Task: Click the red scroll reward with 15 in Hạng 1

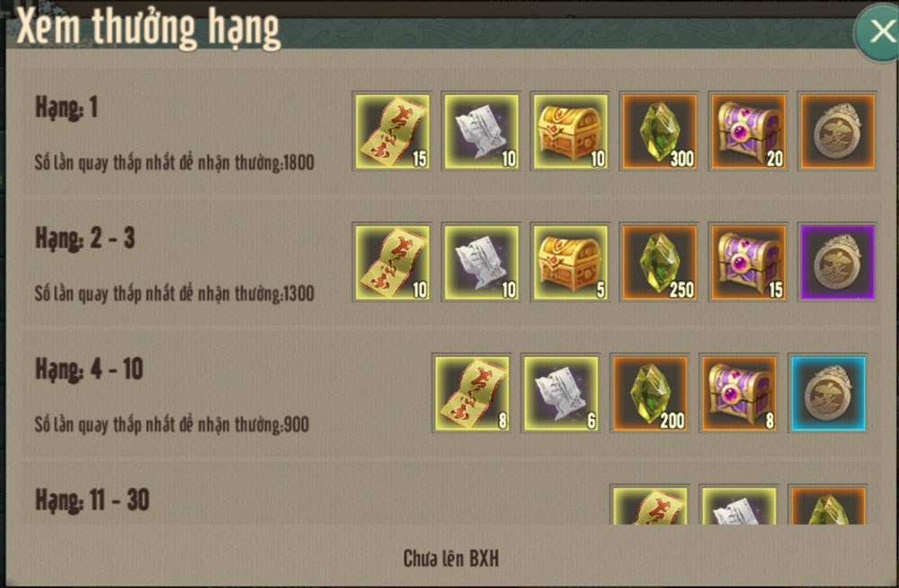Action: point(392,131)
